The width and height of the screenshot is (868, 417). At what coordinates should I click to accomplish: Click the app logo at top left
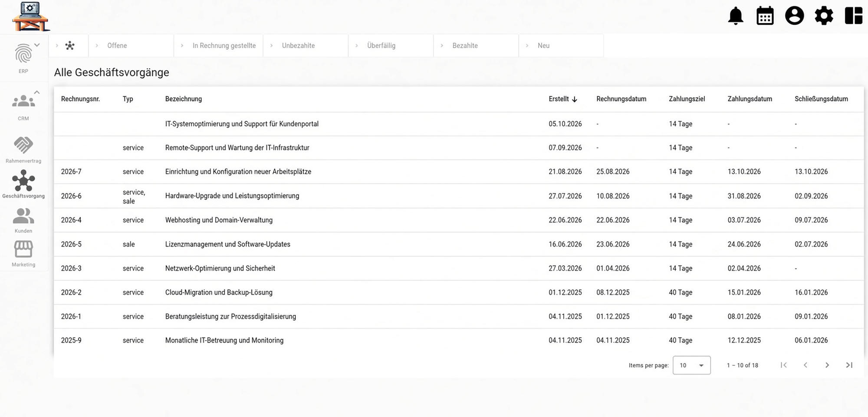(x=31, y=17)
